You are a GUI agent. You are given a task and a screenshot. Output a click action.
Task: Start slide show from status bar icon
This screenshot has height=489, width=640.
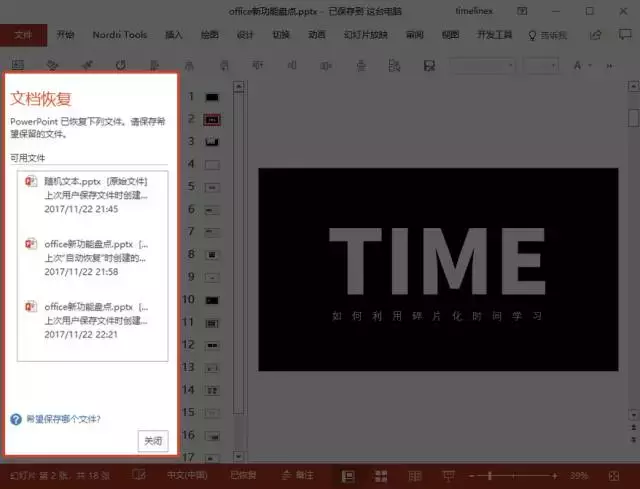point(448,476)
